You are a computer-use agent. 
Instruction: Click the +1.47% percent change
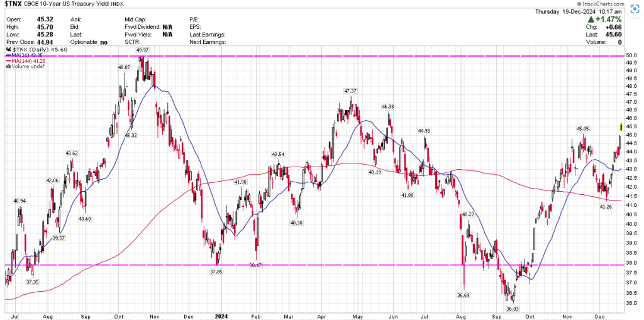coord(609,19)
